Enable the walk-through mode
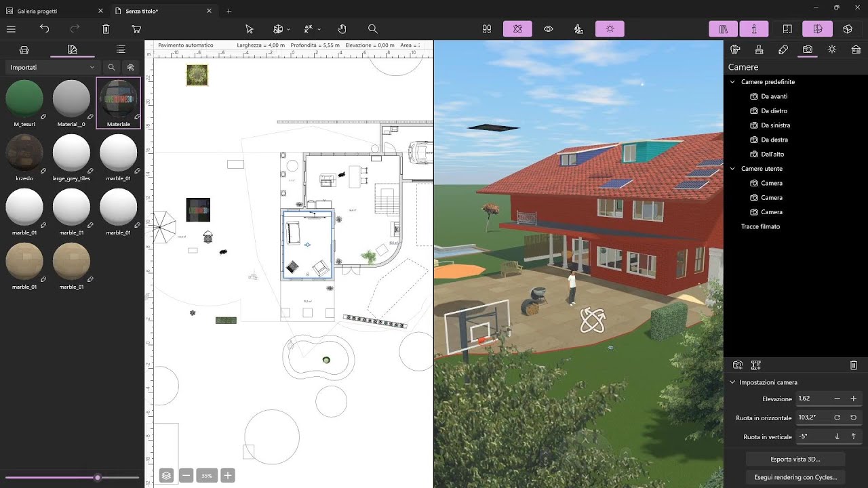 [578, 29]
